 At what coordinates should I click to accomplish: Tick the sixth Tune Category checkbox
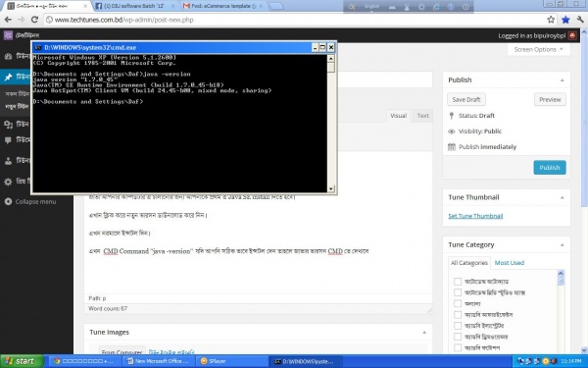tap(458, 337)
